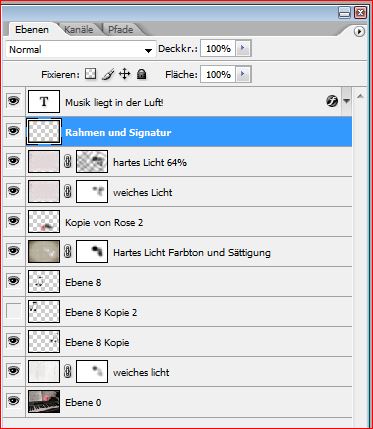Viewport: 373px width, 429px height.
Task: Click the layer effects icon on the text layer
Action: (332, 101)
